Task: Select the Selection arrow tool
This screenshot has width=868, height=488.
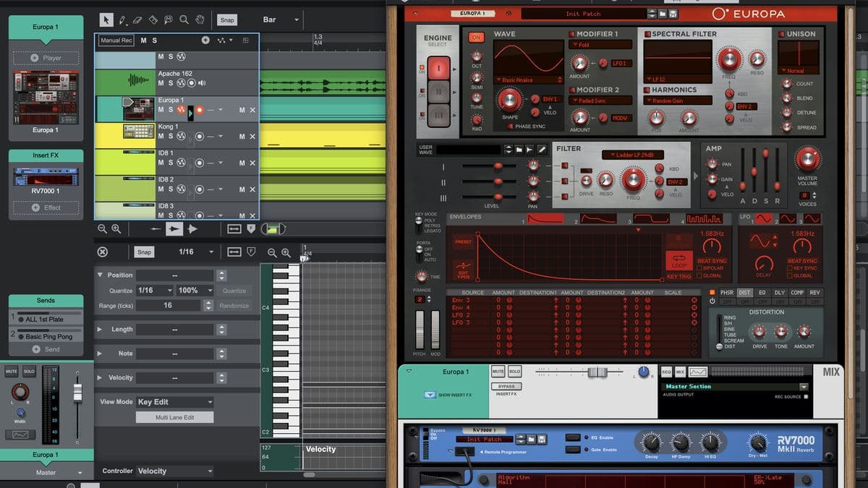Action: [x=106, y=20]
